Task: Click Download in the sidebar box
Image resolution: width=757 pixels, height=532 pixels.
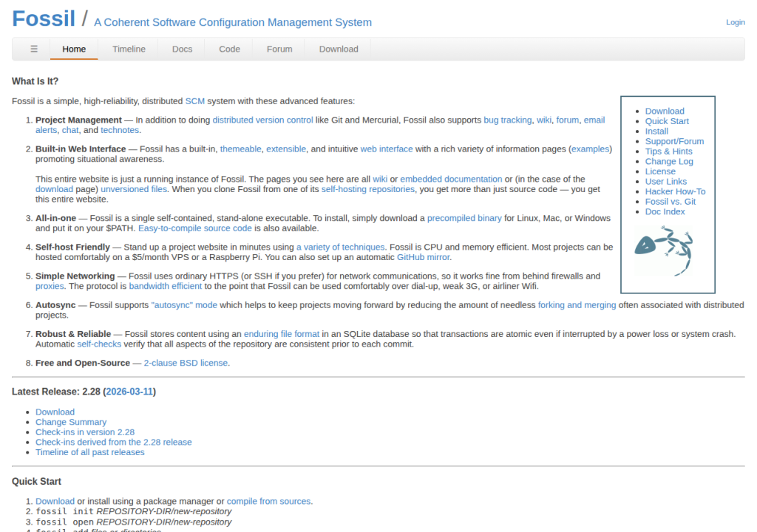Action: (665, 111)
